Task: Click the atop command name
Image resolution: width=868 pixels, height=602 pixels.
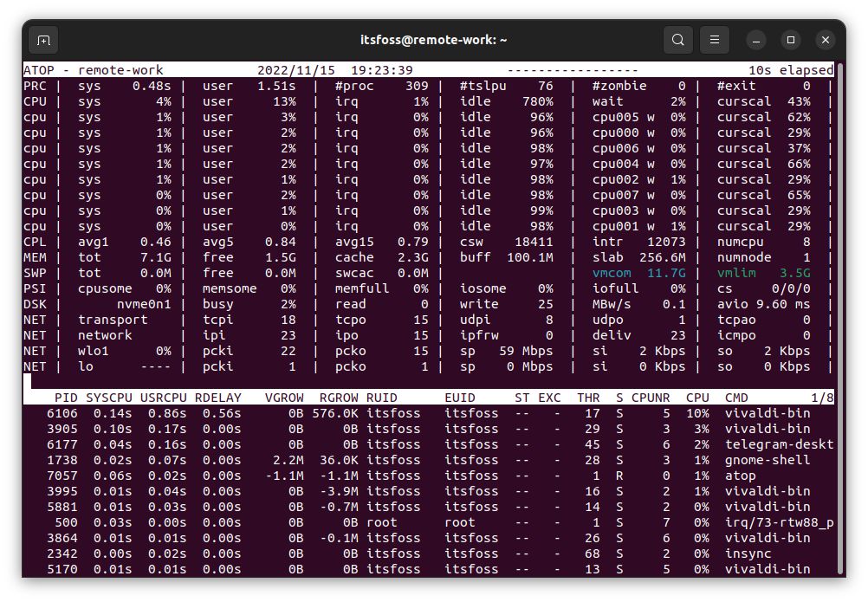Action: (740, 476)
